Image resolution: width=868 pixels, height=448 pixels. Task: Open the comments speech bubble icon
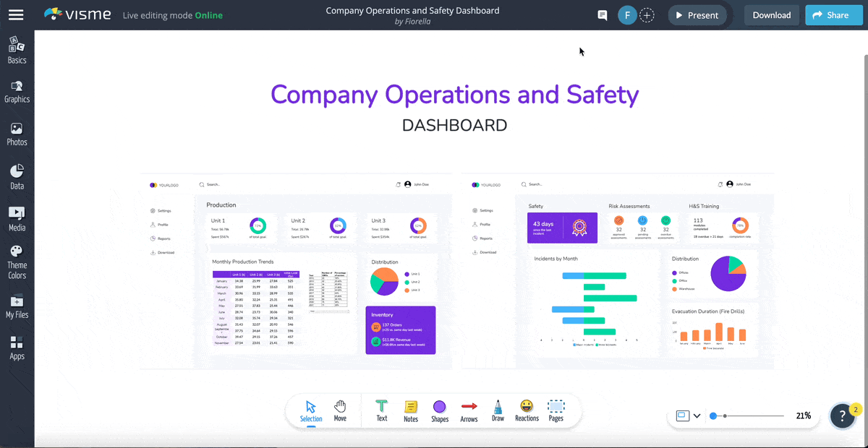(x=602, y=14)
